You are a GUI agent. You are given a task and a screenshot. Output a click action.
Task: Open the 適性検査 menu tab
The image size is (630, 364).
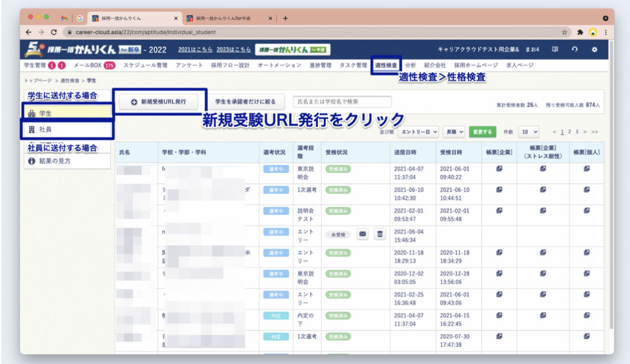click(x=386, y=65)
